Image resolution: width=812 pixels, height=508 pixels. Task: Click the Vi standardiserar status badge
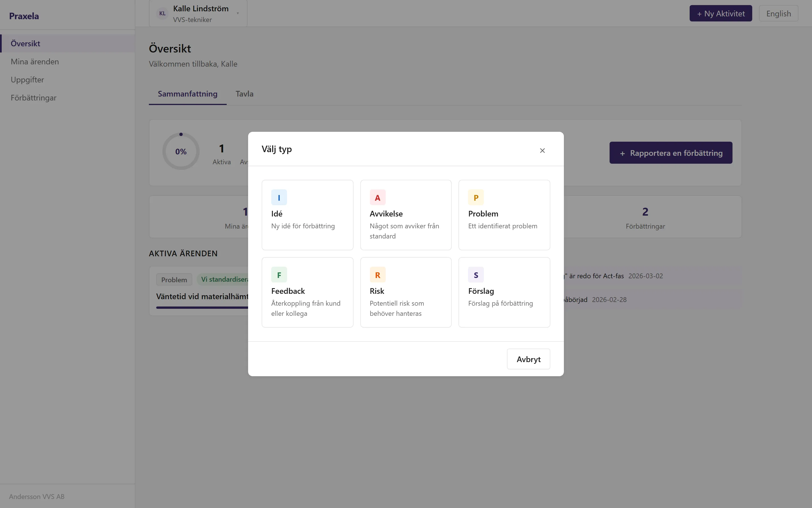click(x=222, y=279)
